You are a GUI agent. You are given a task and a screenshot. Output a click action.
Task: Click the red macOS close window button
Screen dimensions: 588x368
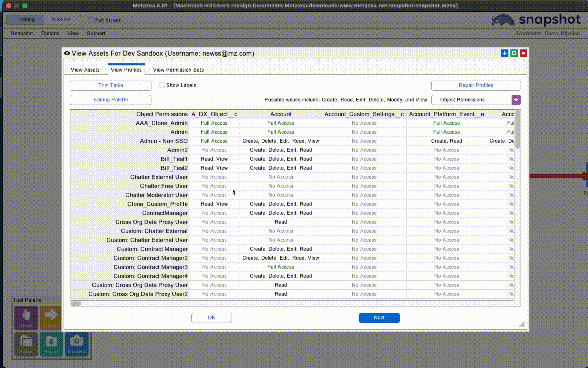pos(9,6)
